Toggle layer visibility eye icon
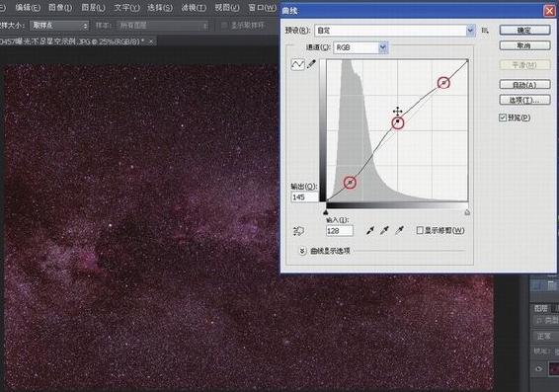 (539, 368)
